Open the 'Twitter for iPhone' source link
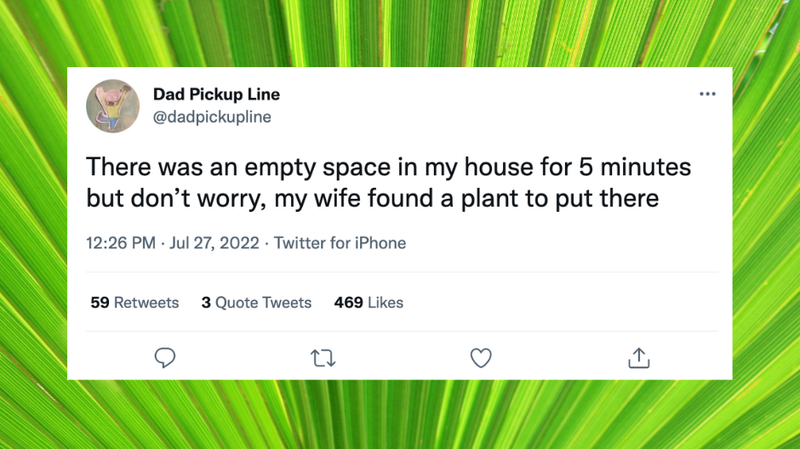 click(x=340, y=243)
